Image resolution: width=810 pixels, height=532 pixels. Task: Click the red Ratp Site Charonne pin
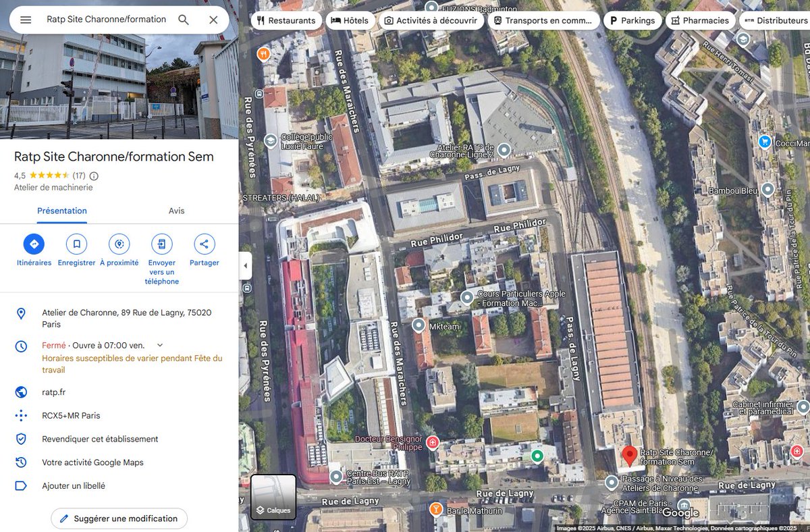629,456
